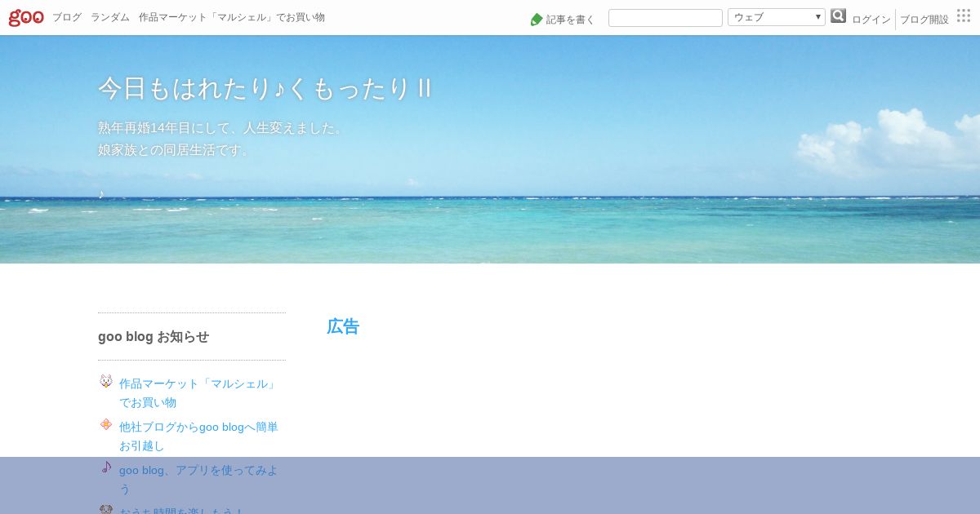Screen dimensions: 980x514
Task: Click the magnifier search button
Action: click(839, 16)
